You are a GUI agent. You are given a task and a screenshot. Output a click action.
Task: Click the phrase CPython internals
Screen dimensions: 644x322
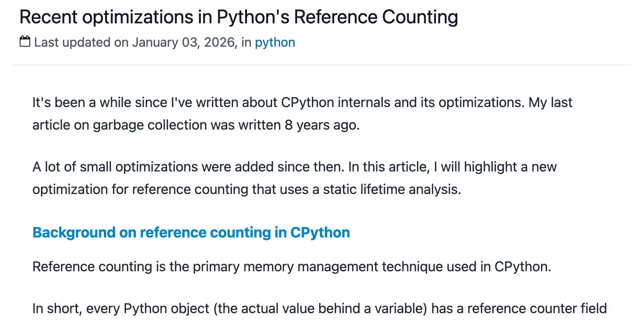335,103
